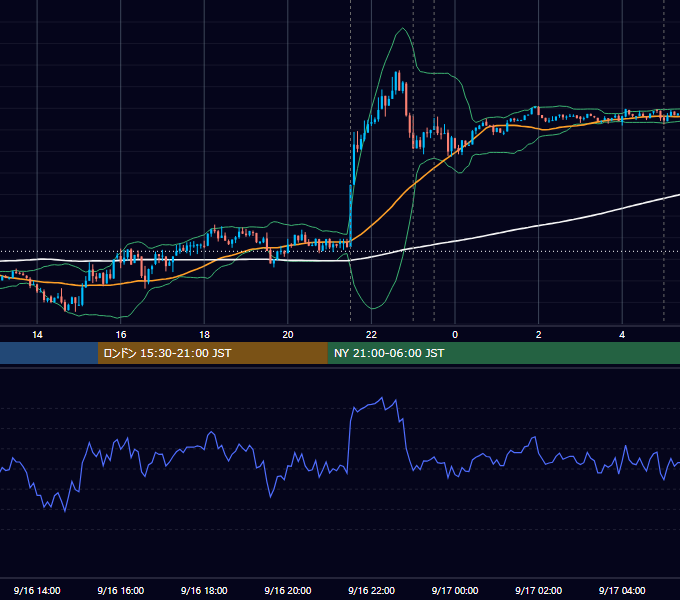Click hour label 14 under the price chart
This screenshot has width=680, height=600.
point(37,335)
